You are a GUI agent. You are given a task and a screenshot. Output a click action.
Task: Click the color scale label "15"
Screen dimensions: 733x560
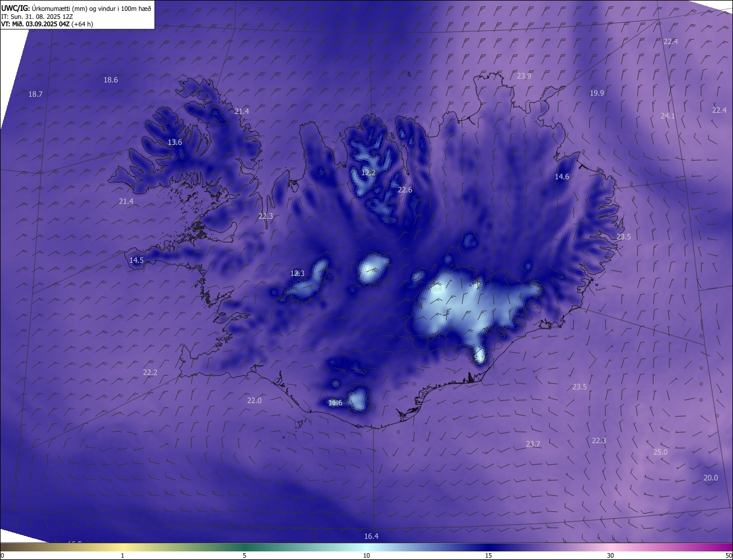click(x=488, y=555)
